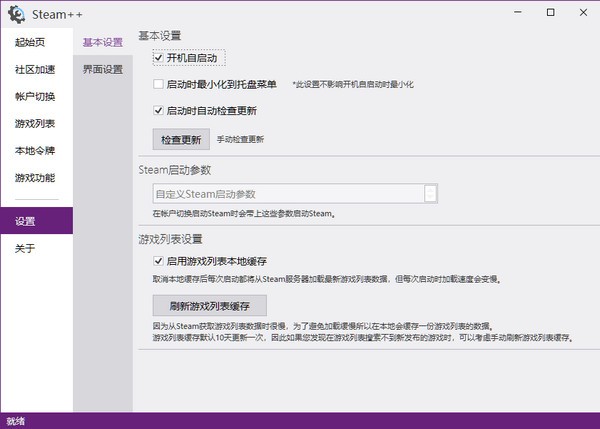
Task: Uncheck 启动时自动检查更新 option
Action: coord(159,111)
